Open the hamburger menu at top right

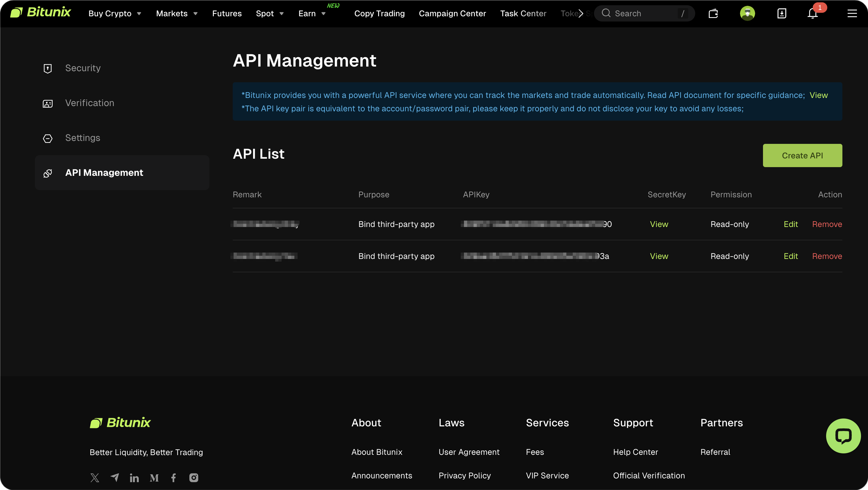(x=852, y=14)
